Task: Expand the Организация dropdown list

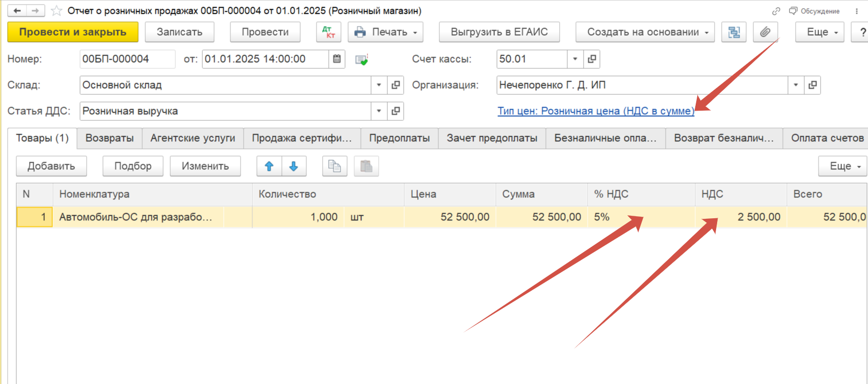Action: pos(796,85)
